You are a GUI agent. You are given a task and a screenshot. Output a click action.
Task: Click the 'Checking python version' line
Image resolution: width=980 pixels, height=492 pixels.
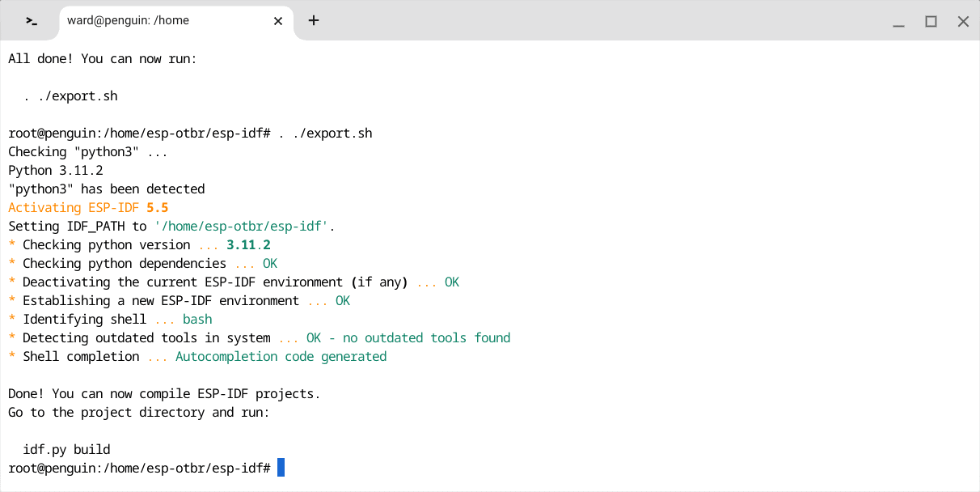139,245
